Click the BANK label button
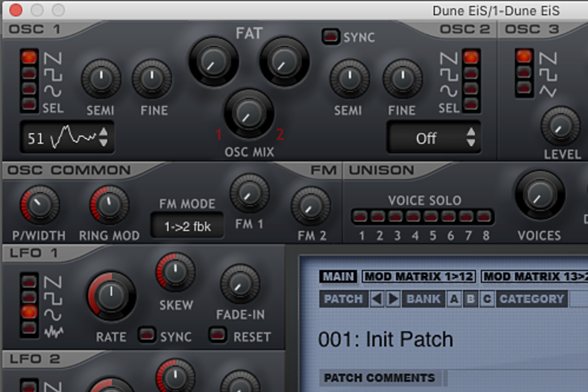This screenshot has width=588, height=392. click(x=423, y=299)
